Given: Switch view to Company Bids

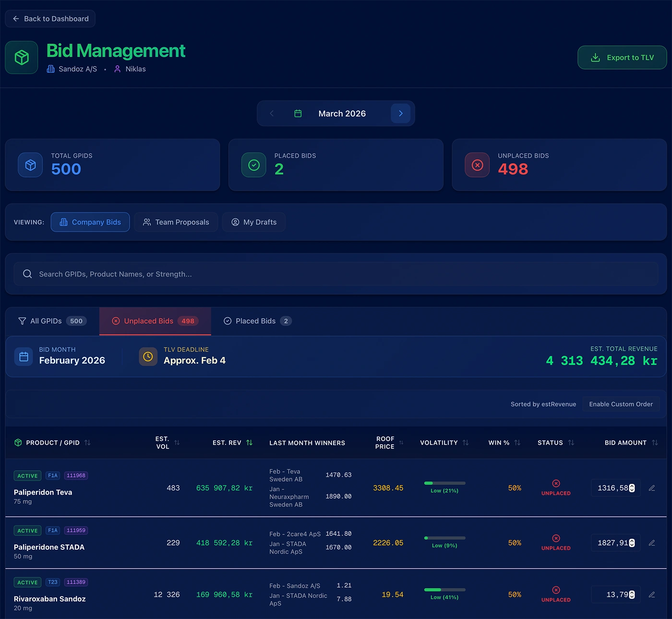Looking at the screenshot, I should [90, 222].
